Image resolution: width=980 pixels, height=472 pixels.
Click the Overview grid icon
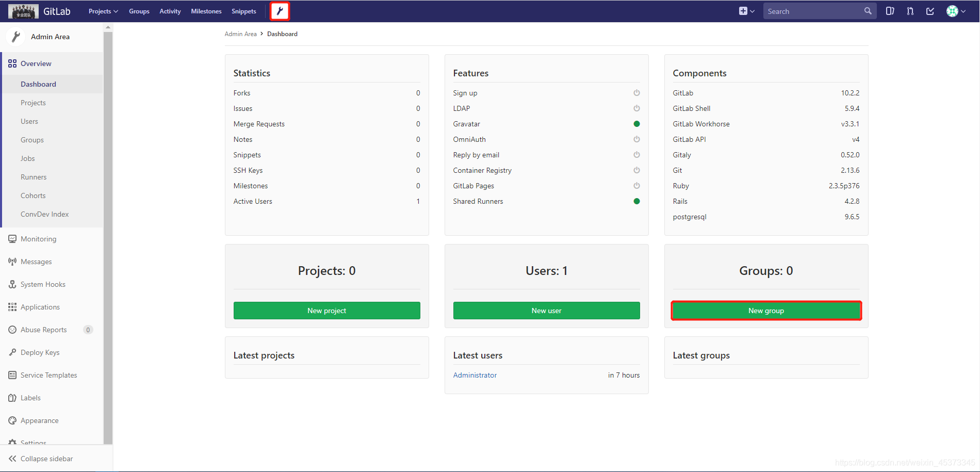point(12,63)
